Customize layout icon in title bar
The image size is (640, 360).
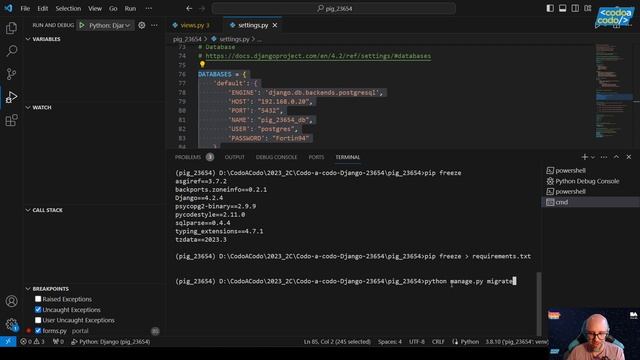coord(588,8)
